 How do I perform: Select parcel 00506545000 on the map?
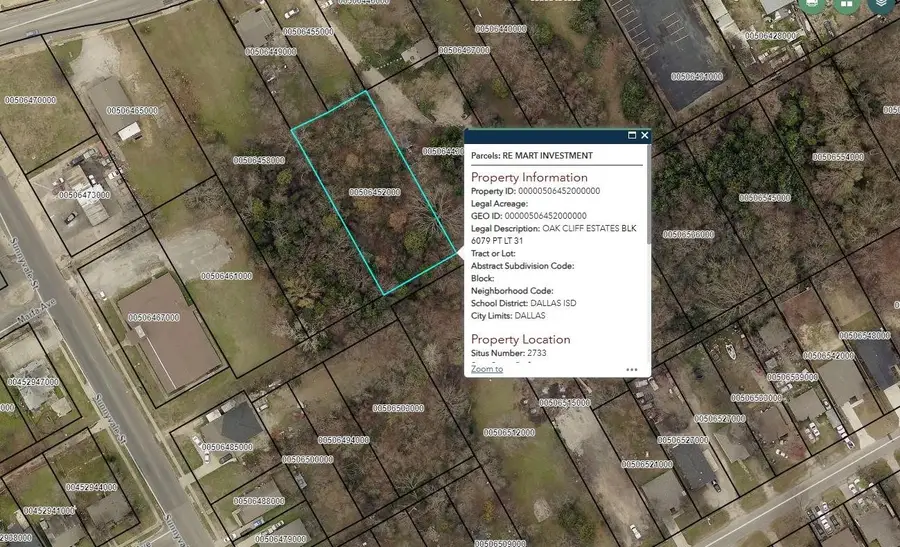[765, 198]
